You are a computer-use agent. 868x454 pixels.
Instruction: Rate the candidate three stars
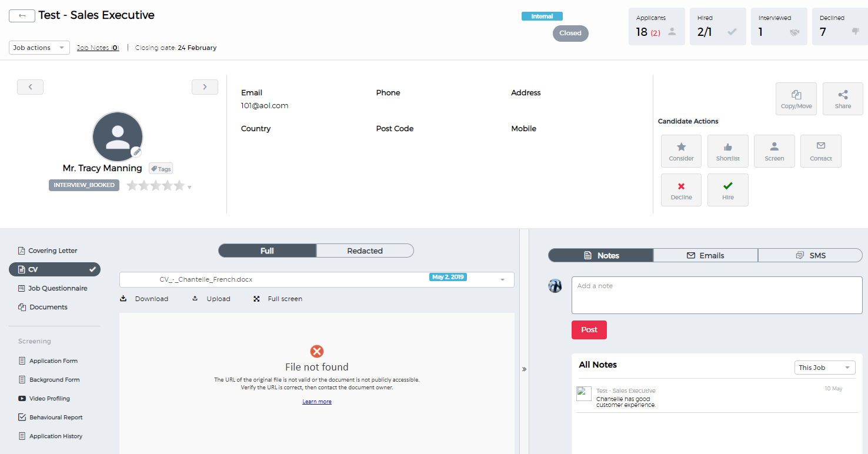[156, 186]
